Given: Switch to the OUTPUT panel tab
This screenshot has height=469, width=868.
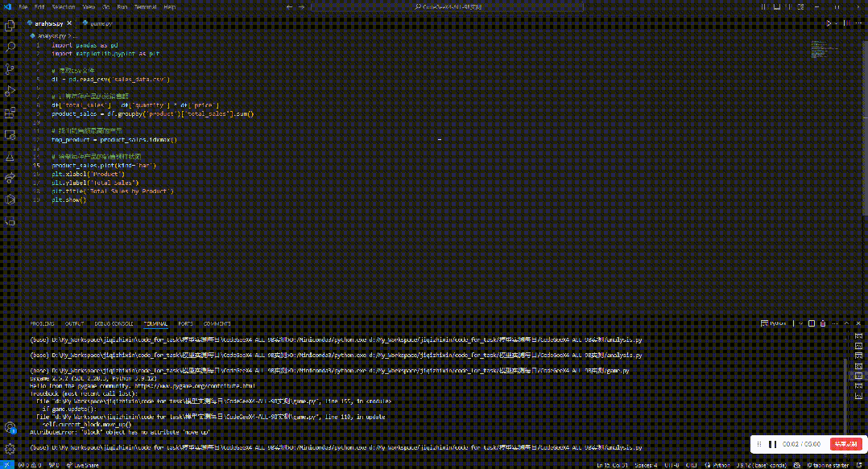Looking at the screenshot, I should (75, 323).
